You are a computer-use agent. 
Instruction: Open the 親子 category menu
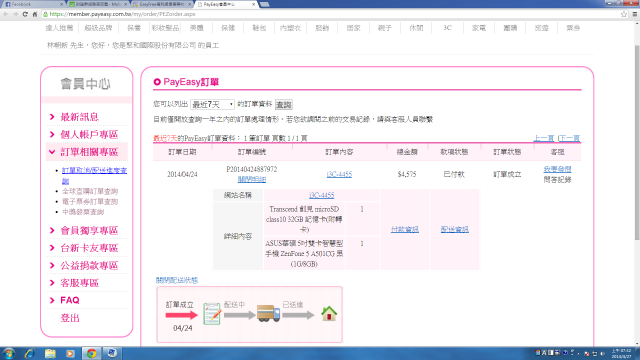coord(384,28)
